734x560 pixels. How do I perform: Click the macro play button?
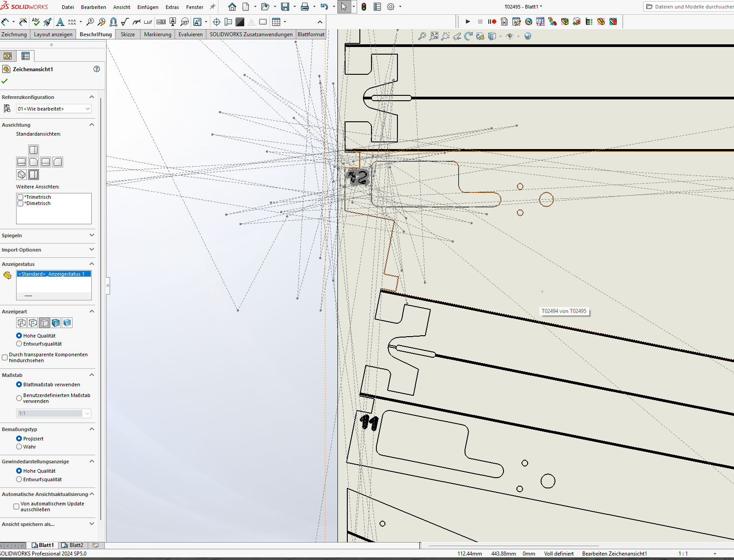point(468,21)
